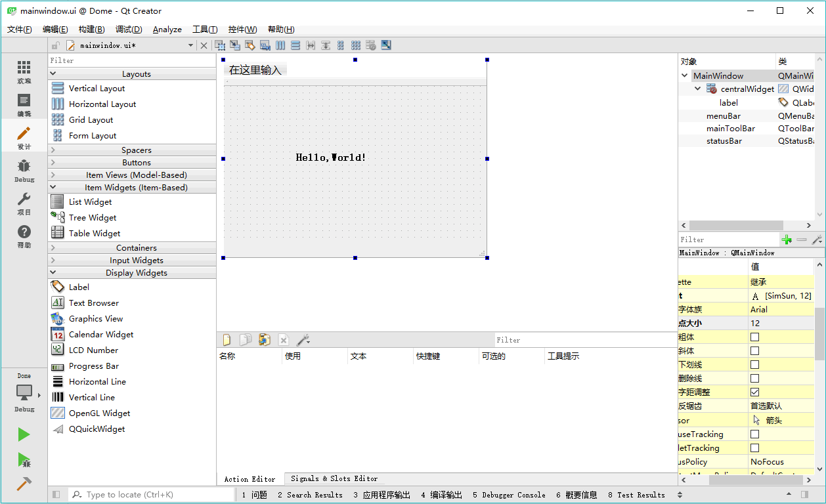The width and height of the screenshot is (826, 504).
Task: Select the Edit Buddies toolbar icon
Action: [x=250, y=45]
